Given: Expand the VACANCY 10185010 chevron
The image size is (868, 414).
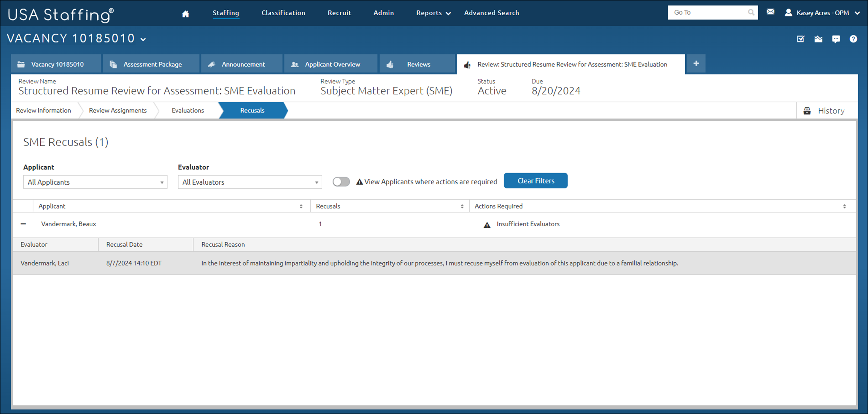Looking at the screenshot, I should [143, 39].
